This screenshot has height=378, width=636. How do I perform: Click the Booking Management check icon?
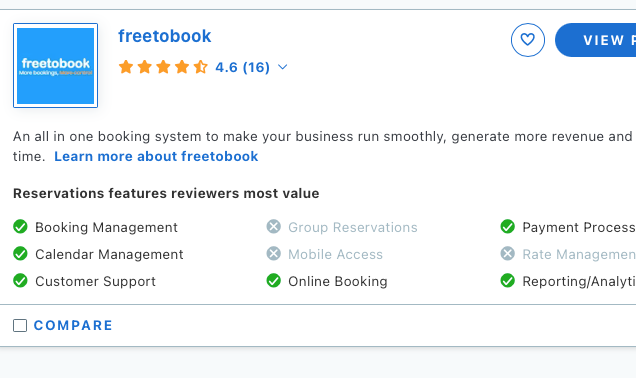20,227
